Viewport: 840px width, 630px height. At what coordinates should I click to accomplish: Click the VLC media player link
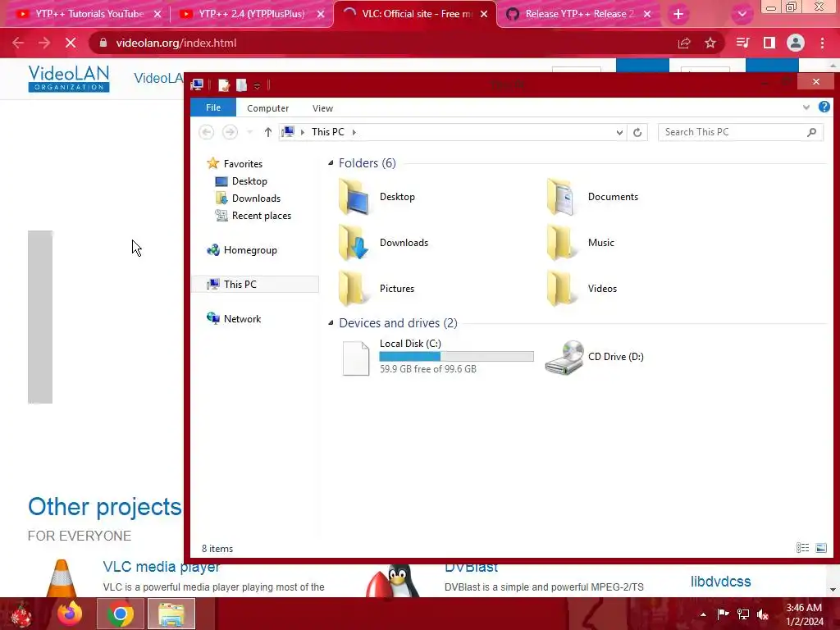coord(162,567)
